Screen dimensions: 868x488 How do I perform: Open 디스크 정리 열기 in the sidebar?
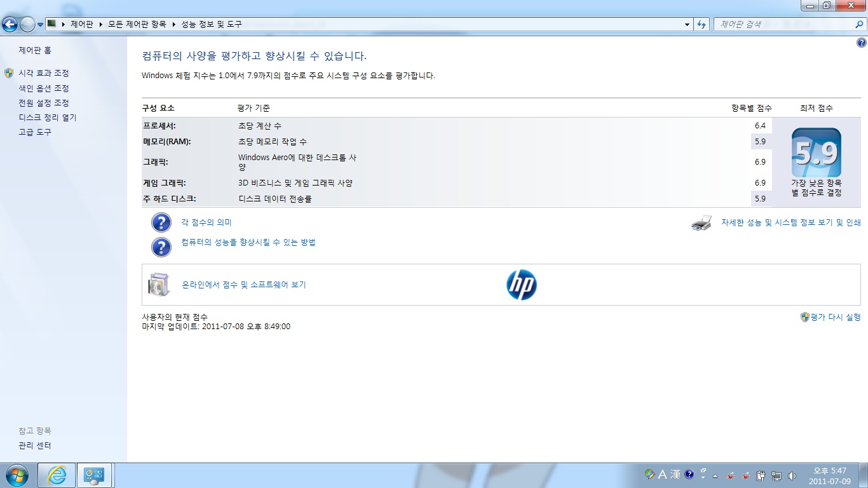pyautogui.click(x=47, y=118)
